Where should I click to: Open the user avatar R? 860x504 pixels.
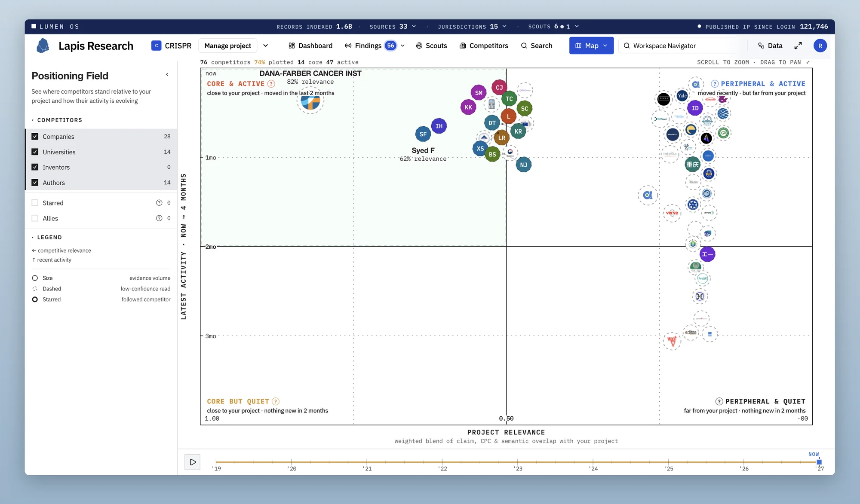pos(820,46)
